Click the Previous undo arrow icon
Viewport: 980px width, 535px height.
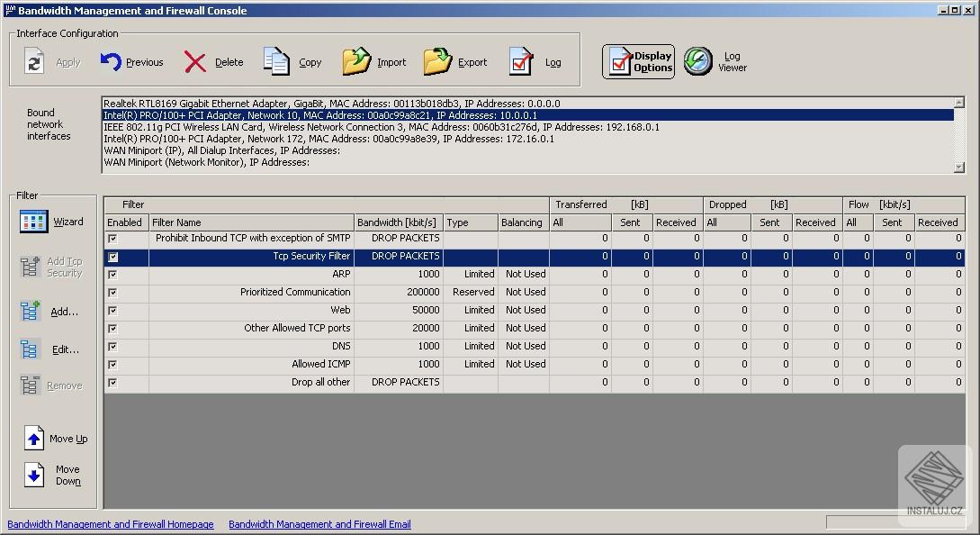110,61
